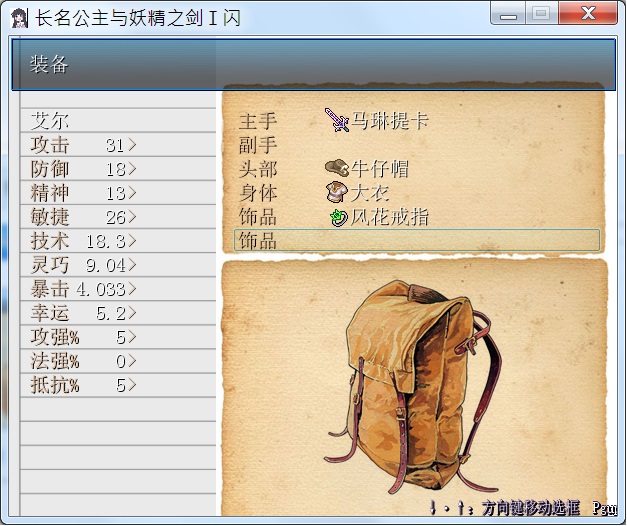627x526 pixels.
Task: Click the 幸运 stat label
Action: click(50, 313)
